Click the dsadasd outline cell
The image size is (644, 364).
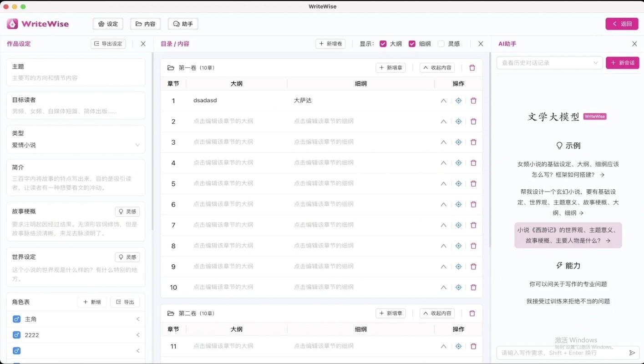pyautogui.click(x=237, y=101)
